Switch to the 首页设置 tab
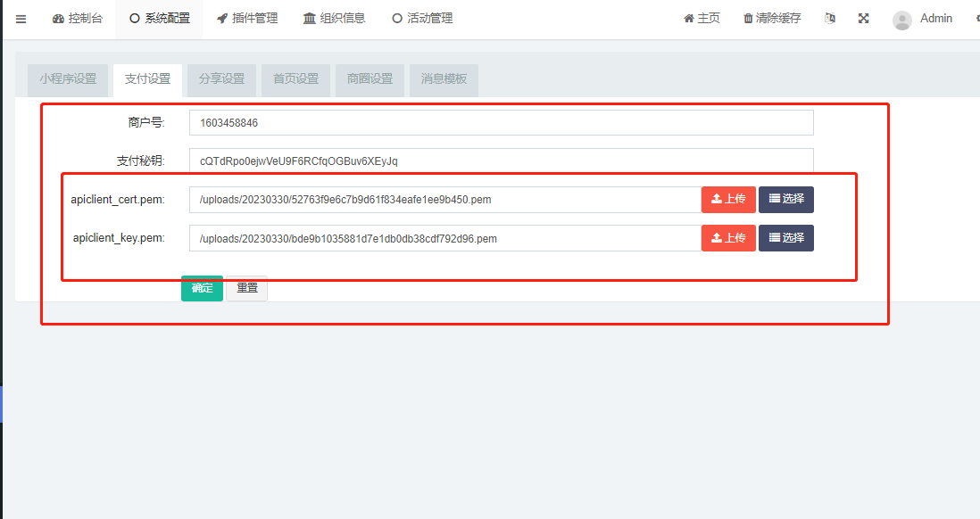This screenshot has height=519, width=980. [x=295, y=80]
